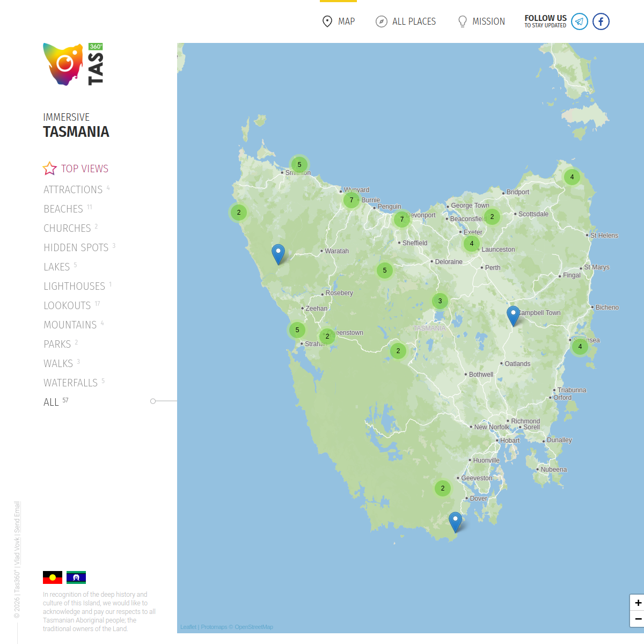Viewport: 644px width, 644px height.
Task: Zoom in the map with plus button
Action: pyautogui.click(x=638, y=603)
